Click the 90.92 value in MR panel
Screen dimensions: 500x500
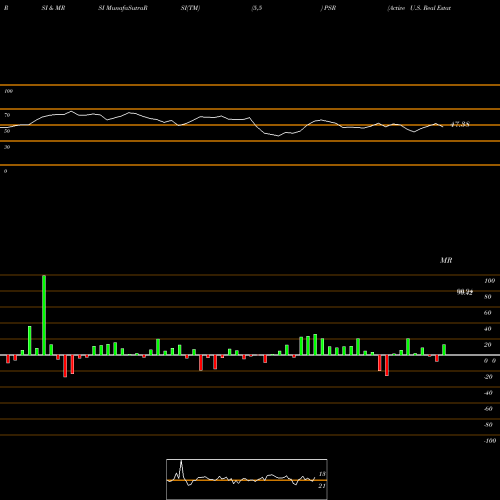click(x=465, y=292)
